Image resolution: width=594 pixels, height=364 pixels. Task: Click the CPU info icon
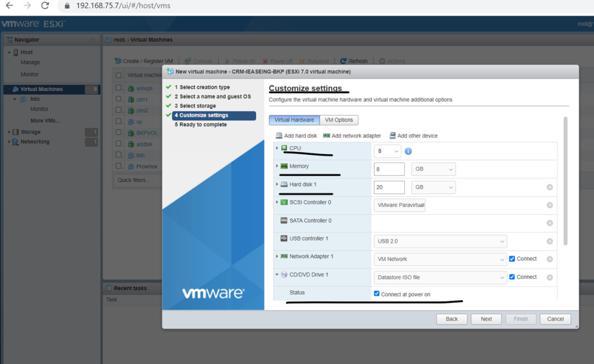(408, 151)
